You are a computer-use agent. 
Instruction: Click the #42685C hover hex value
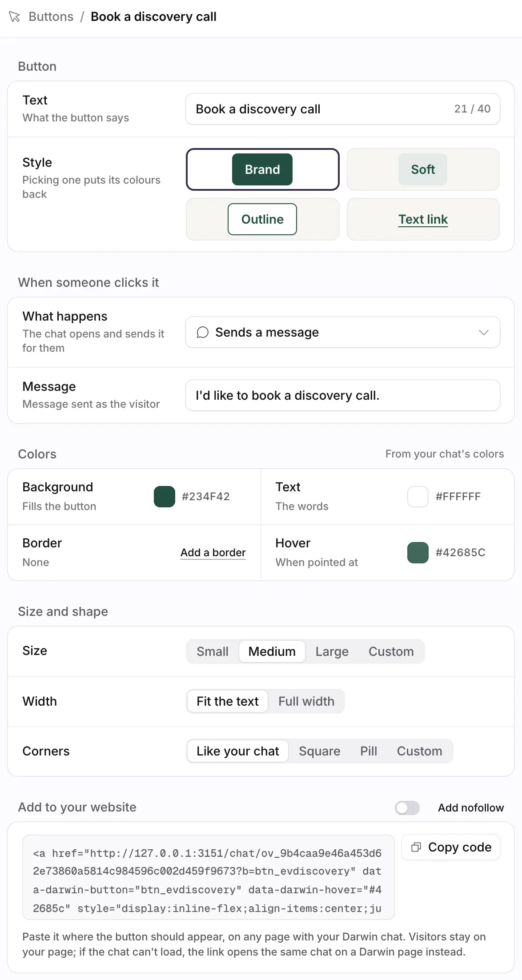tap(461, 553)
